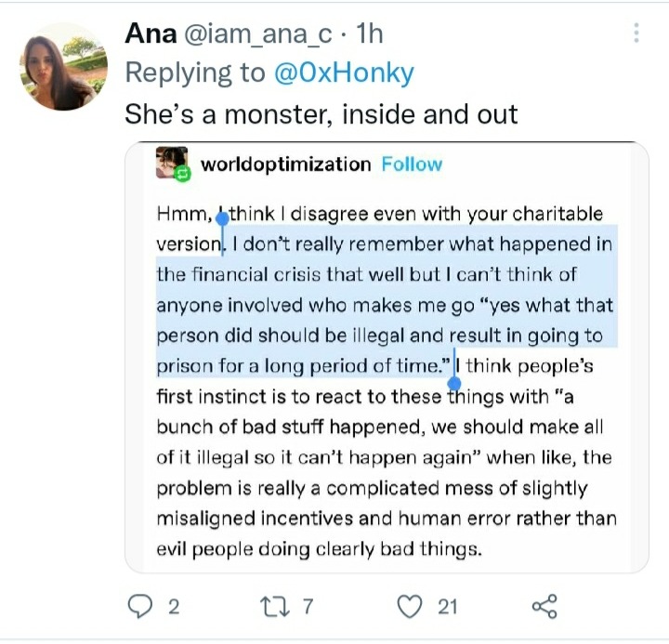Open the share icon on the tweet
669x644 pixels.
point(544,607)
